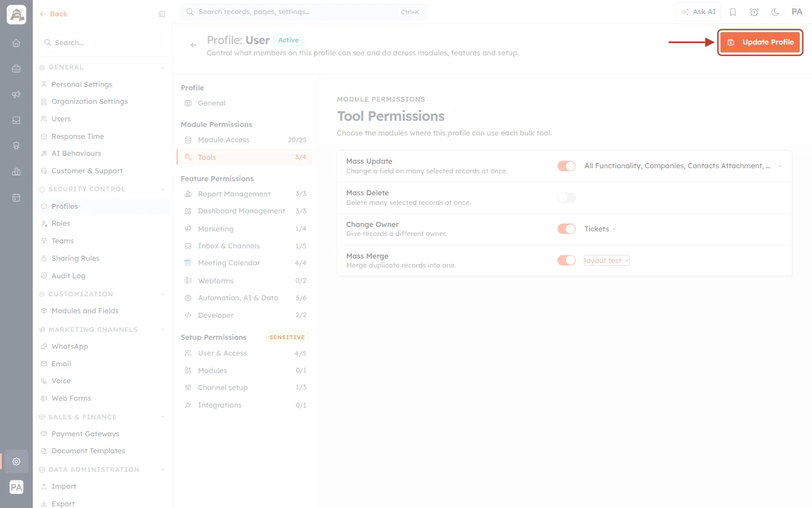
Task: Open Report Management feature permissions
Action: click(x=245, y=194)
